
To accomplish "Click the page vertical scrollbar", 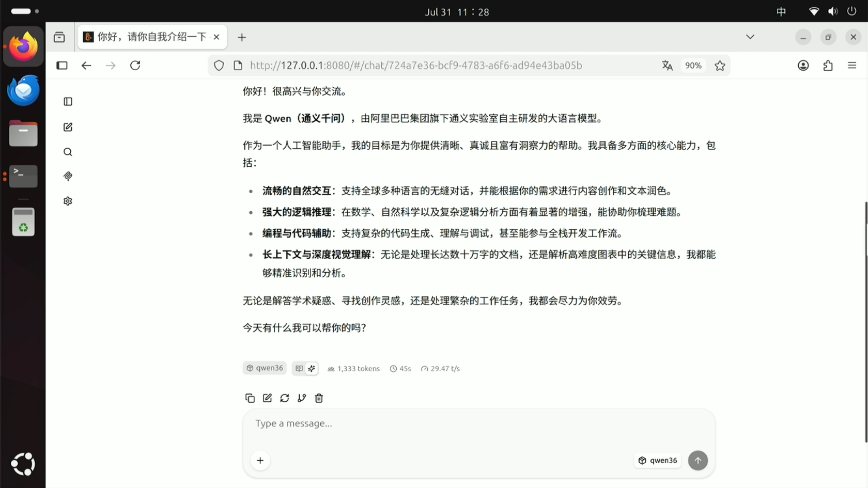I will 866,322.
